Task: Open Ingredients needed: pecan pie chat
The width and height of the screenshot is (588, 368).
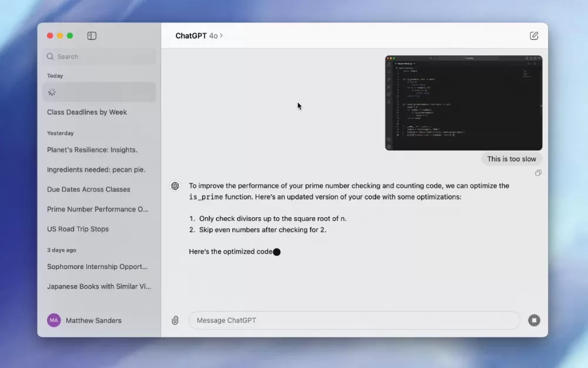Action: [x=96, y=170]
